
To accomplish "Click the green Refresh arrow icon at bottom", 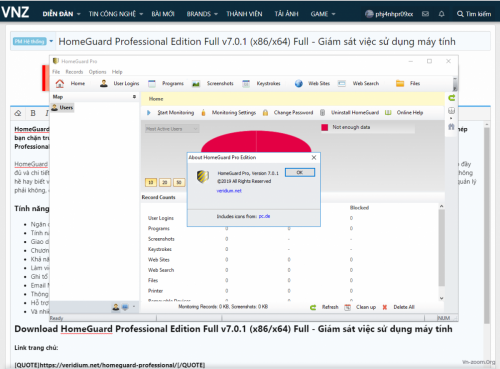I will pyautogui.click(x=313, y=307).
